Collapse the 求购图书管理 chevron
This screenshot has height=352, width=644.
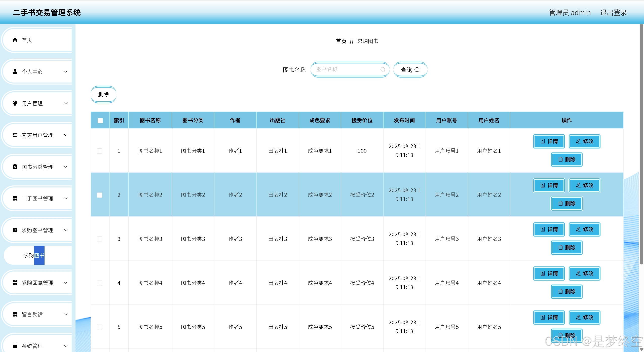click(x=66, y=230)
